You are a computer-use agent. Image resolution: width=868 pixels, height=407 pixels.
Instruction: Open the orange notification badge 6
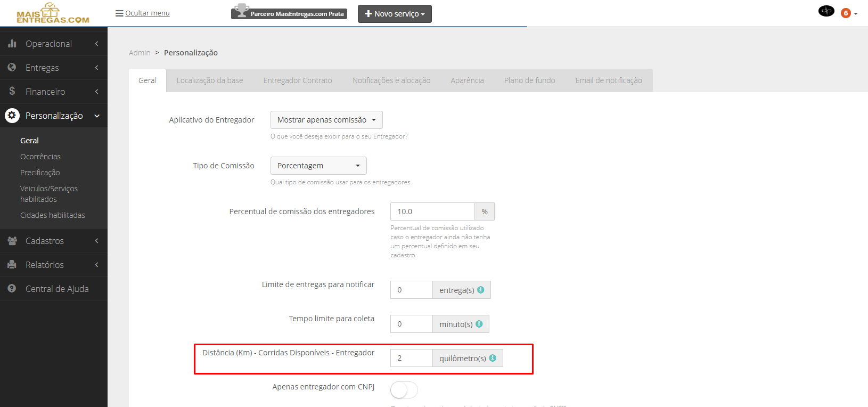point(846,13)
